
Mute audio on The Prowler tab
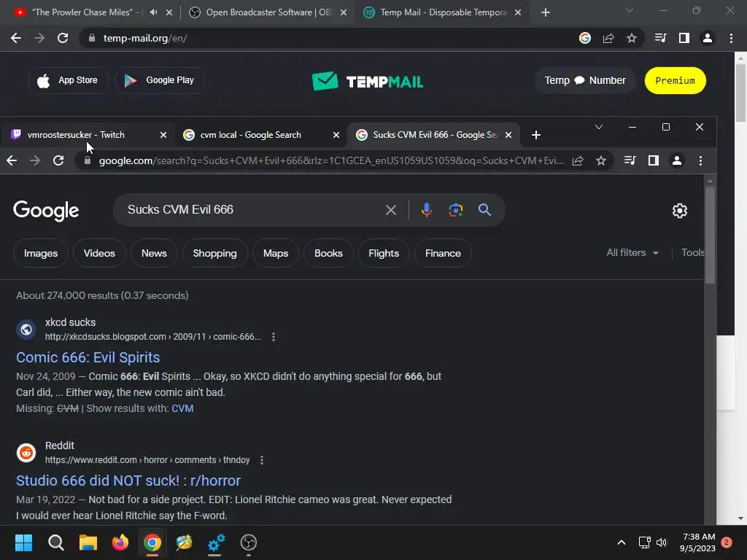(153, 12)
